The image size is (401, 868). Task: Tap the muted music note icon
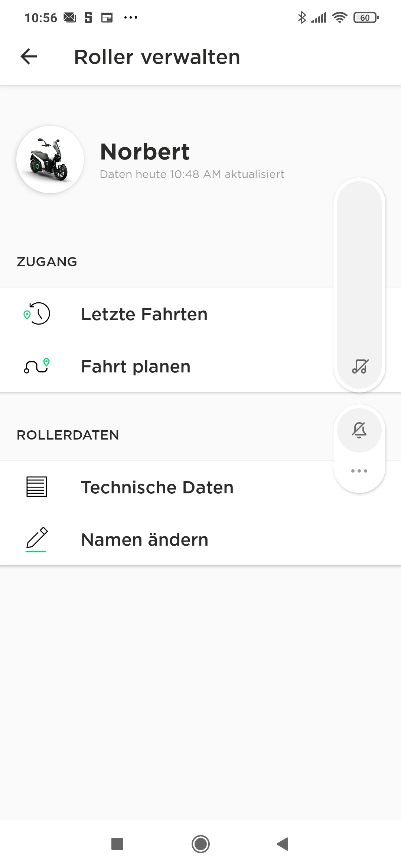pos(359,366)
